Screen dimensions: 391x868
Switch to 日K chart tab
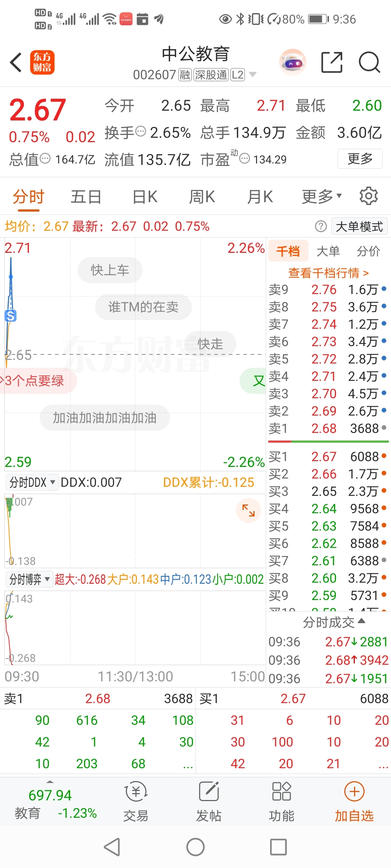(x=145, y=197)
